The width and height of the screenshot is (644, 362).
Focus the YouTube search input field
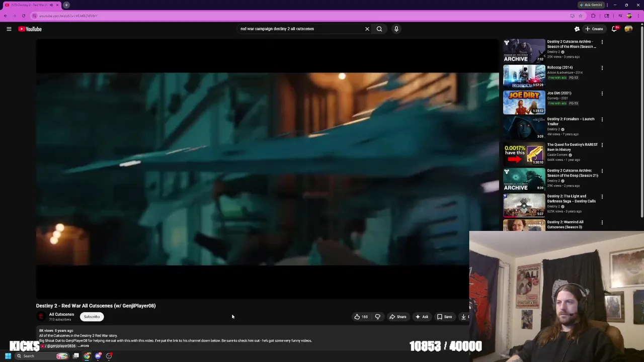coord(301,29)
